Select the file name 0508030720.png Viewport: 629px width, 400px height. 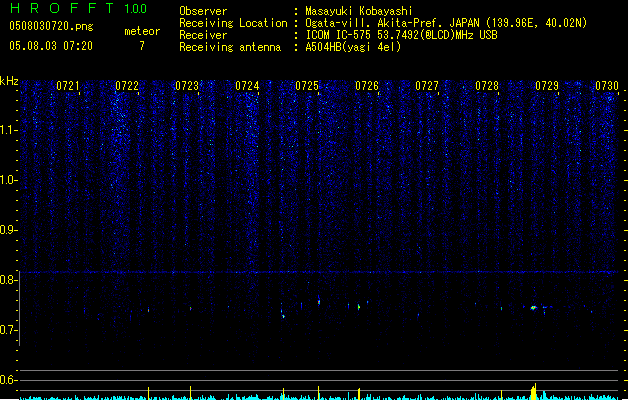click(x=51, y=26)
